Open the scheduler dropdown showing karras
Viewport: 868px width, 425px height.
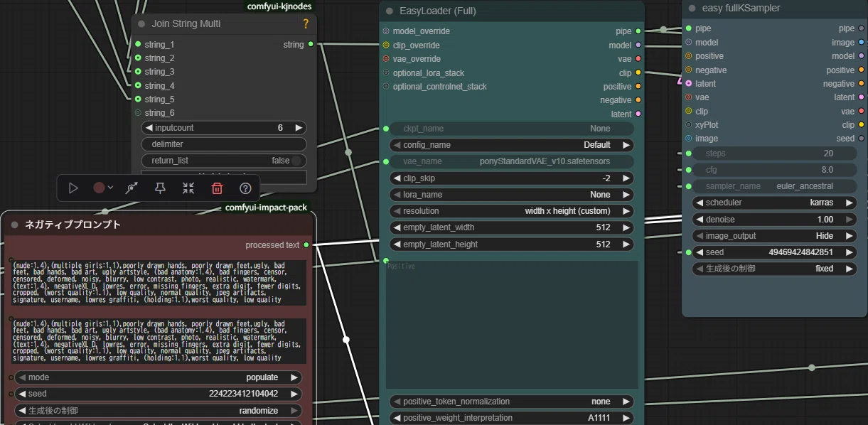(774, 203)
